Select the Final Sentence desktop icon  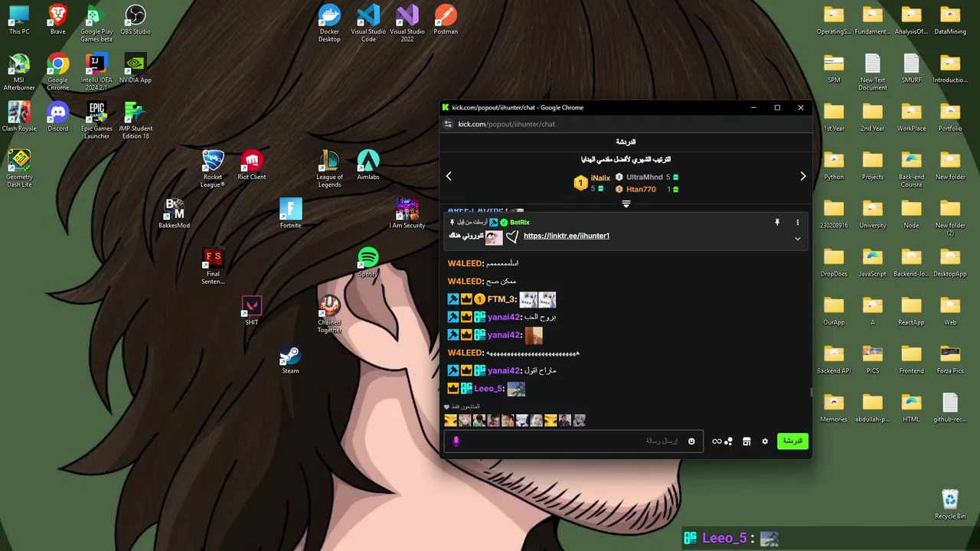(213, 266)
